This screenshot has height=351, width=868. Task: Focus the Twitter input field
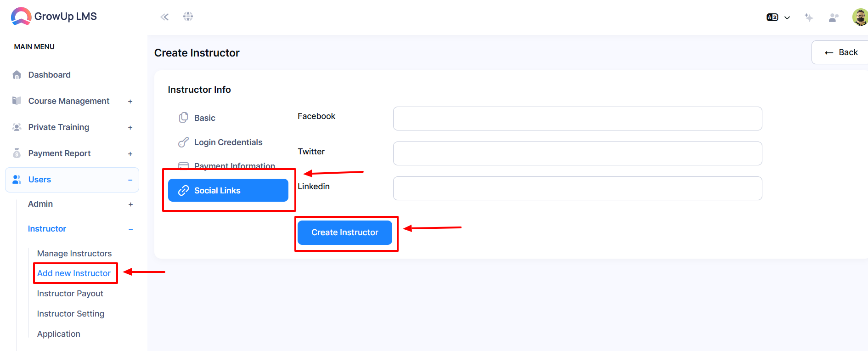(578, 153)
